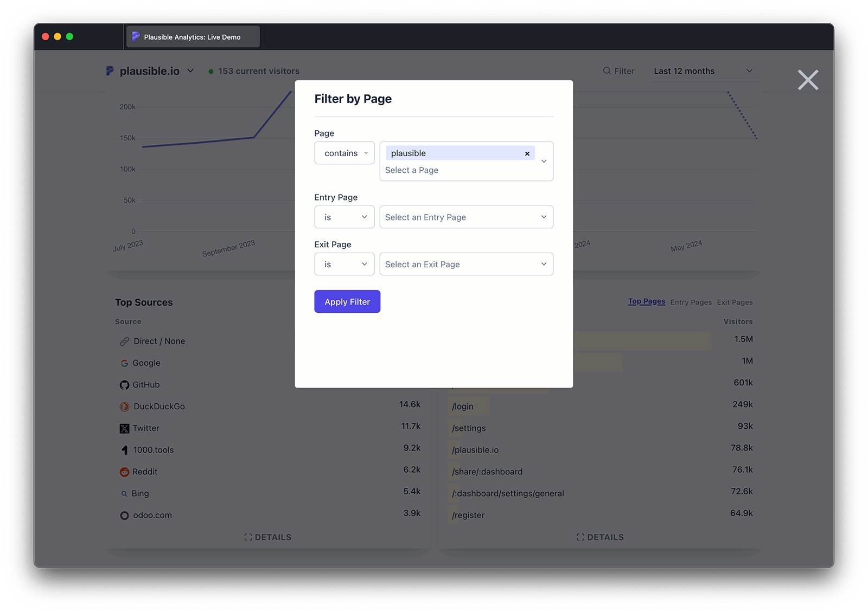This screenshot has width=868, height=612.
Task: Remove the 'plausible' filter tag
Action: [x=527, y=154]
